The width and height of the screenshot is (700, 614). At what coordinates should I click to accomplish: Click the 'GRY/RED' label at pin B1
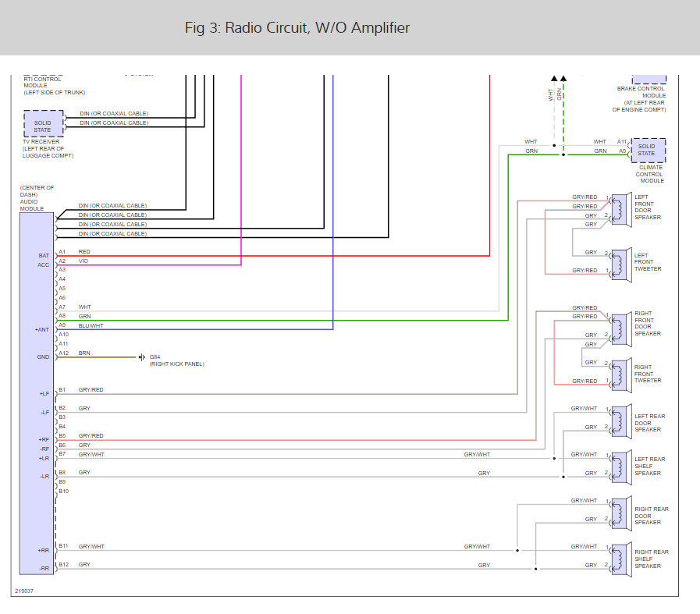click(x=91, y=390)
